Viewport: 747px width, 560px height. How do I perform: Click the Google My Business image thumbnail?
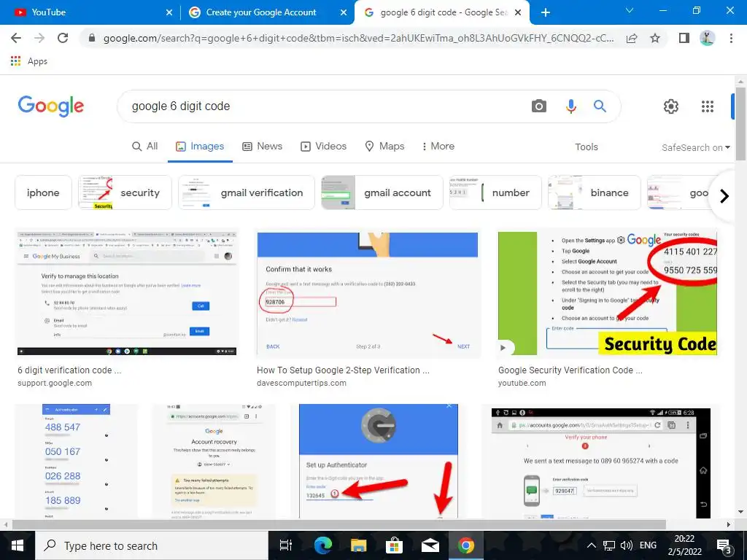click(x=127, y=293)
